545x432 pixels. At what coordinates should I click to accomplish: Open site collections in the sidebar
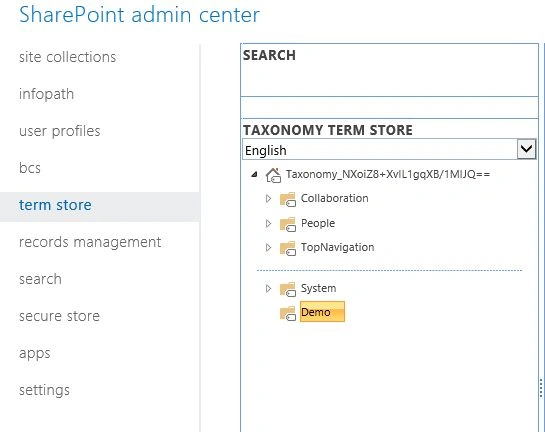coord(67,57)
